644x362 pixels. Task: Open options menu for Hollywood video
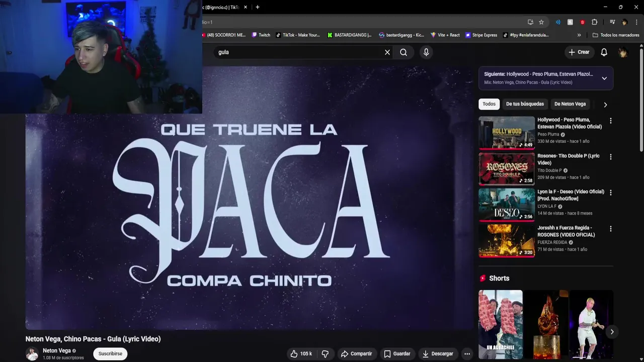[611, 121]
